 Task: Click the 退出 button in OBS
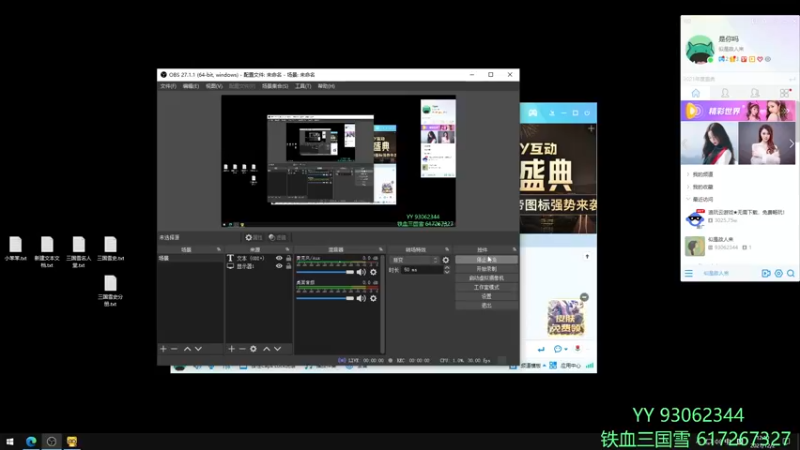pyautogui.click(x=486, y=306)
